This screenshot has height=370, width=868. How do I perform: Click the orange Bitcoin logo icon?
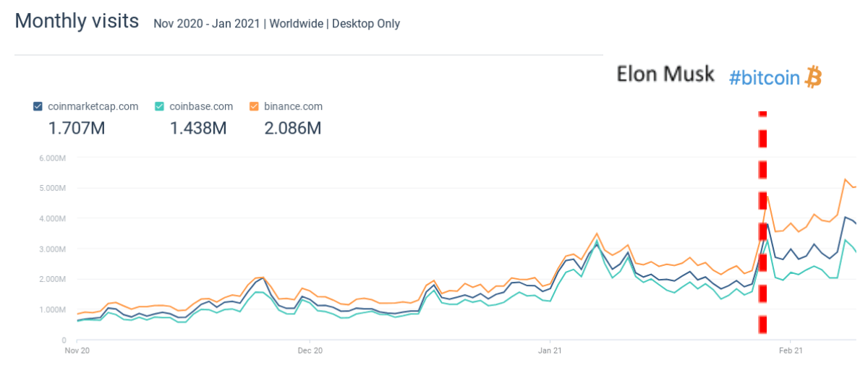pyautogui.click(x=814, y=77)
